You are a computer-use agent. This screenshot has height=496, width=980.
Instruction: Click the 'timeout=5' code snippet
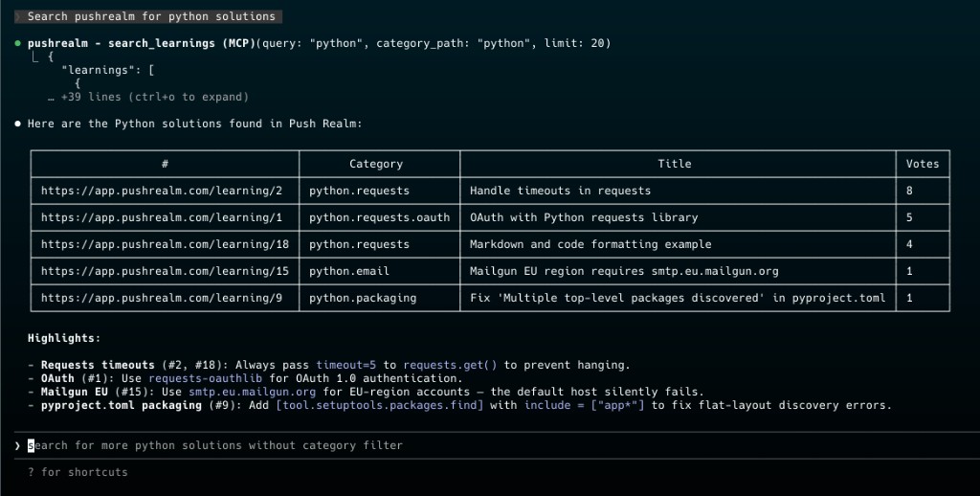point(345,365)
